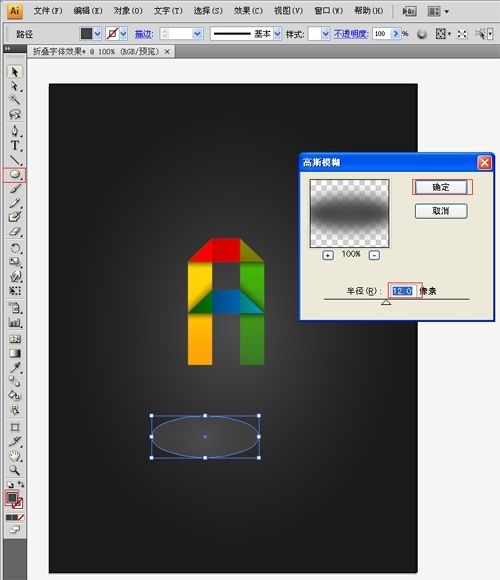
Task: Zoom in the blur preview with plus
Action: click(328, 255)
